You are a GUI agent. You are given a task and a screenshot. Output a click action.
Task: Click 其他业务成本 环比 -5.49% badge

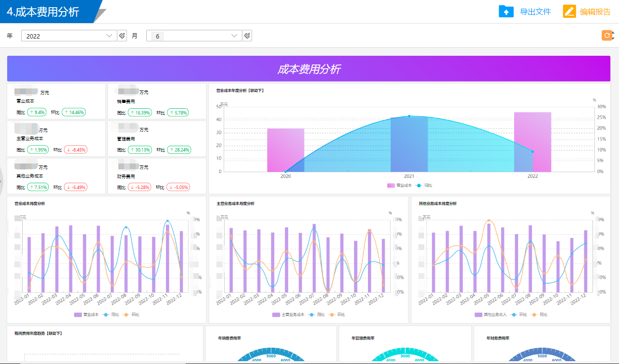(x=76, y=187)
